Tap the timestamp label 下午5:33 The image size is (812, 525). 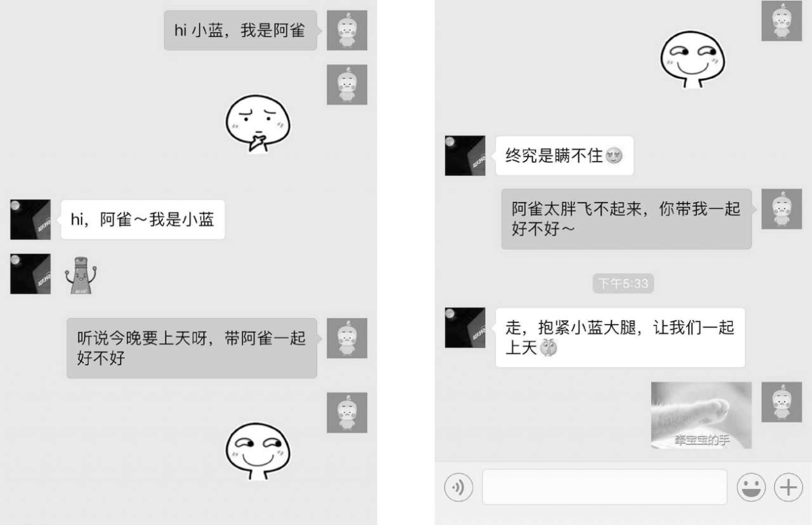click(624, 283)
